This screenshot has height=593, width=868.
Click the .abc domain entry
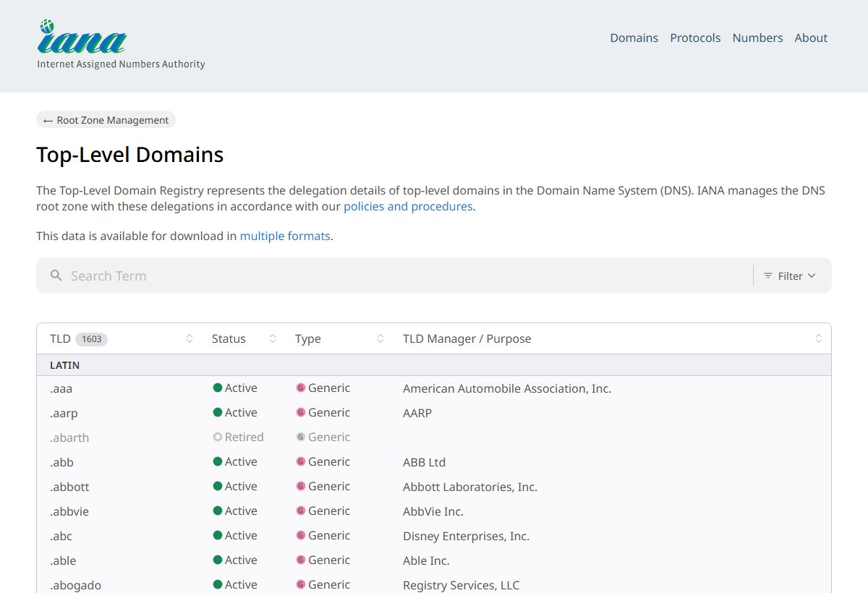pos(61,536)
